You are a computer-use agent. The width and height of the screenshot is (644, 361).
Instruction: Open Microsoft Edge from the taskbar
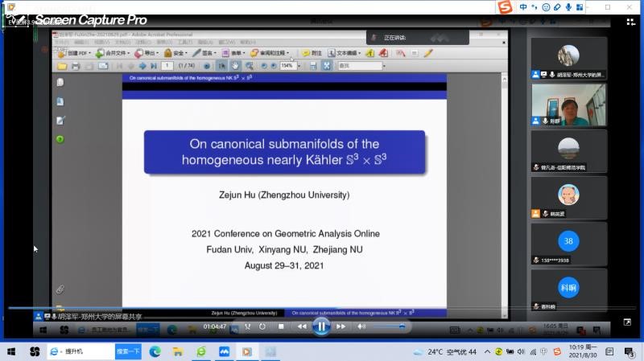155,351
